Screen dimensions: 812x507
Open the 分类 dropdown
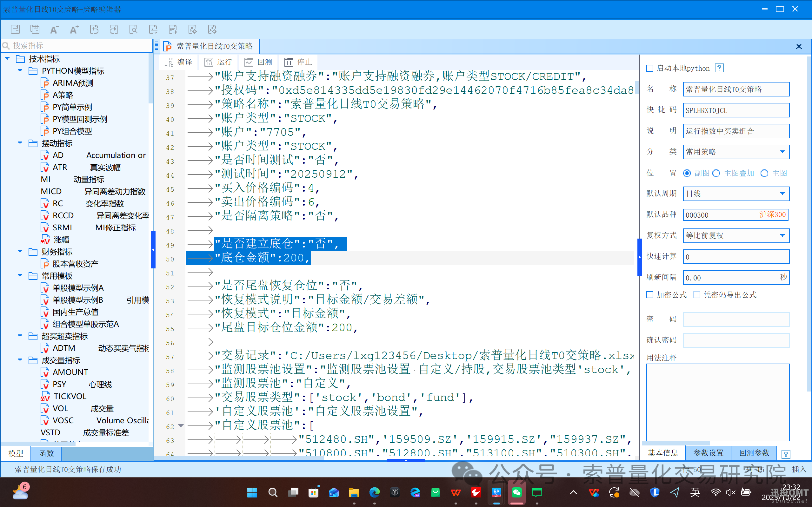(782, 152)
